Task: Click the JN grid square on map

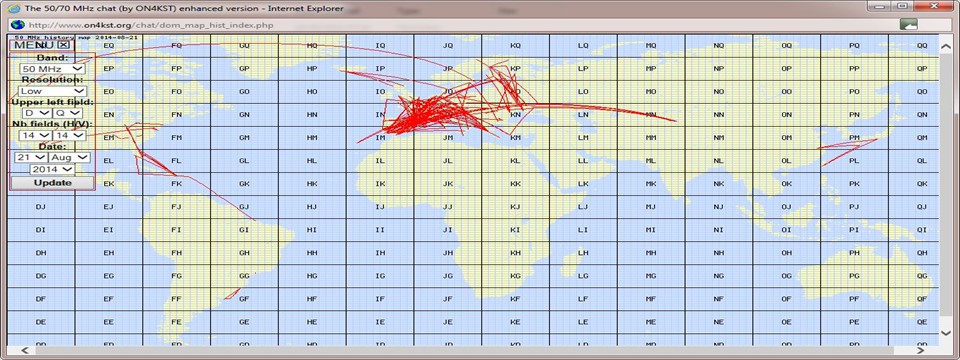Action: [x=448, y=114]
